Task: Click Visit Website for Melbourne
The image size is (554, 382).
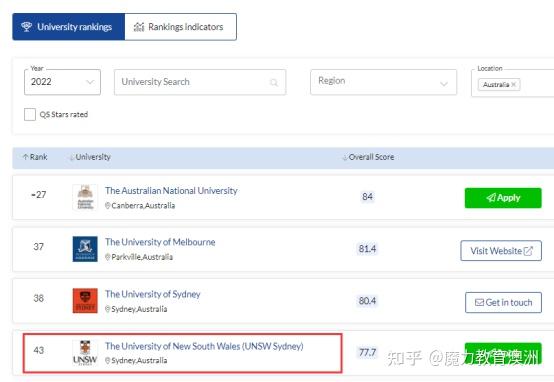Action: [x=501, y=251]
